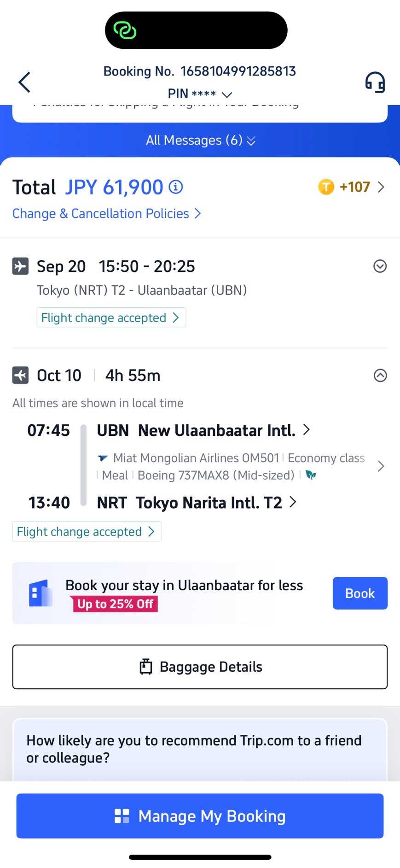Screen dimensions: 400x868
Task: Open New Ulaanbaatar Intl. airport info
Action: coord(203,430)
